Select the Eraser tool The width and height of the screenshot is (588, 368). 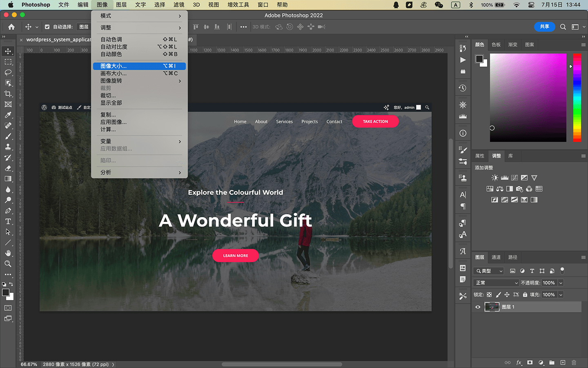(x=8, y=168)
